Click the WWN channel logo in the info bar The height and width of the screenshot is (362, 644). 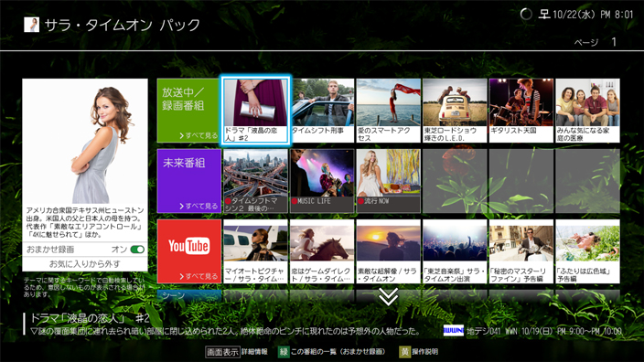pos(454,331)
